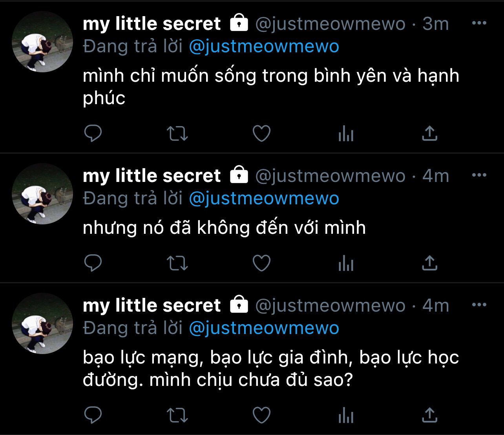Image resolution: width=504 pixels, height=435 pixels.
Task: Reply to the 'bình yên và hạnh phúc' tweet
Action: tap(93, 134)
